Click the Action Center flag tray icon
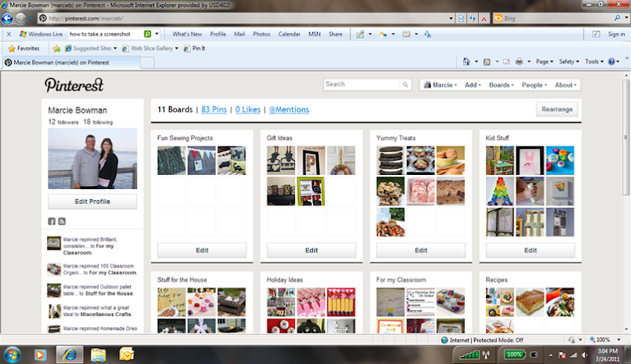 pos(562,355)
